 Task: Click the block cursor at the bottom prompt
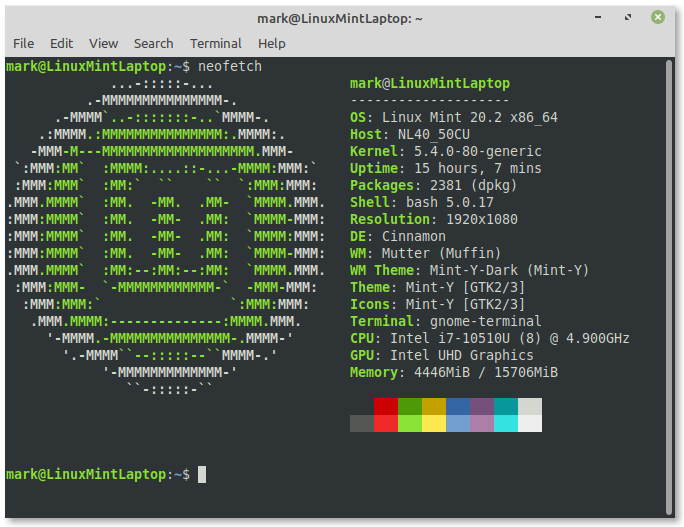[x=202, y=475]
